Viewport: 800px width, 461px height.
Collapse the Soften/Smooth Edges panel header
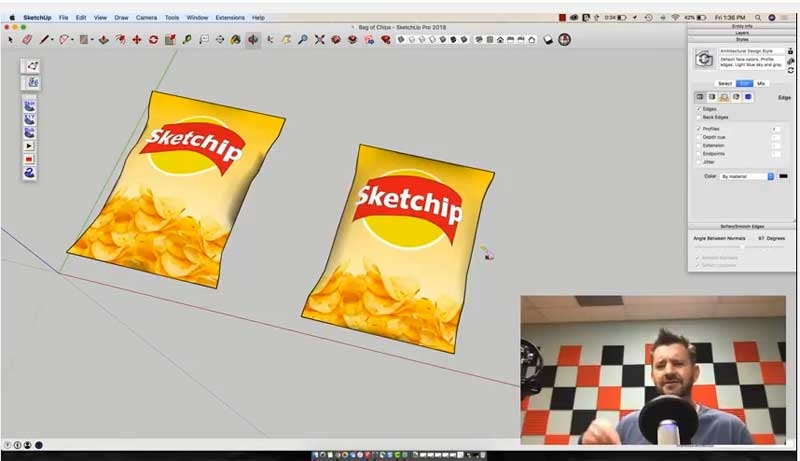pos(741,226)
